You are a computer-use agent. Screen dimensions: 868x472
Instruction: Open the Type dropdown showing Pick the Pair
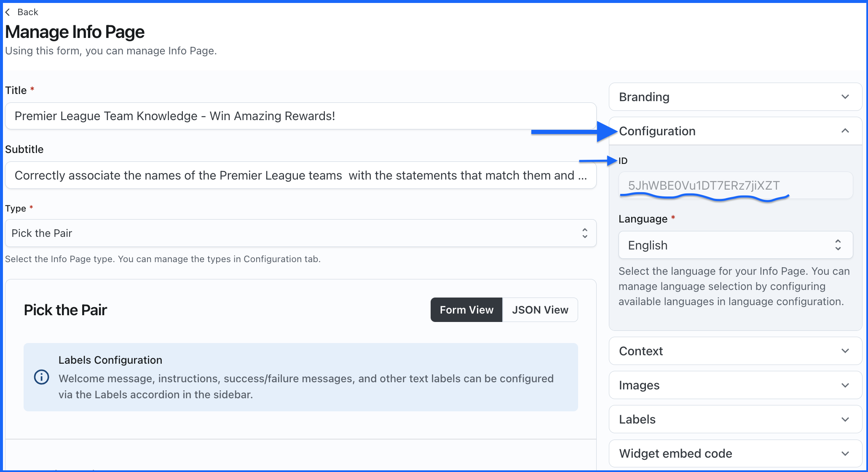tap(300, 233)
